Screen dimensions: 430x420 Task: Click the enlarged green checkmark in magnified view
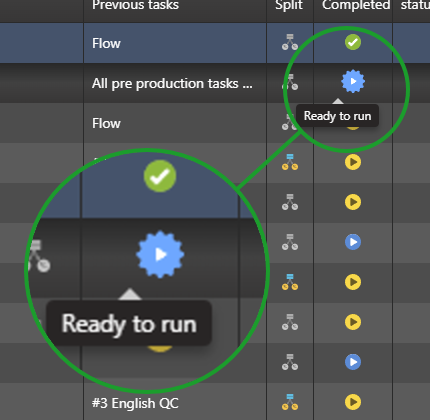point(160,176)
